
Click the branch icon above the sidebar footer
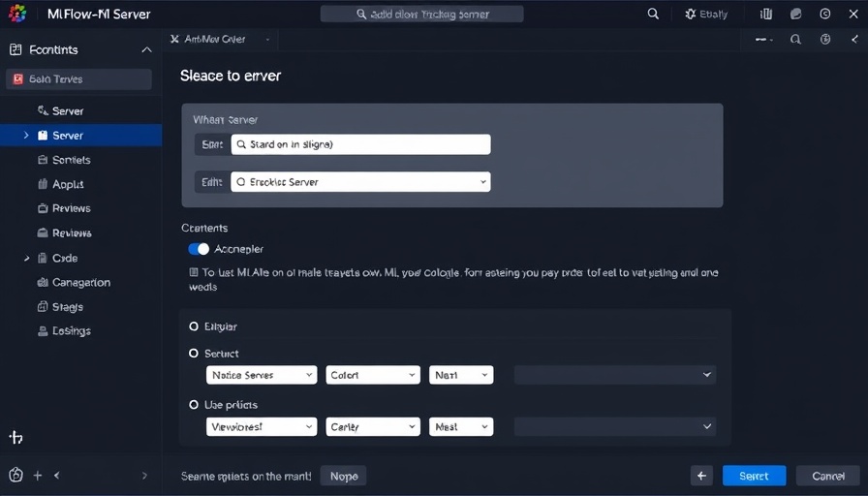[16, 438]
